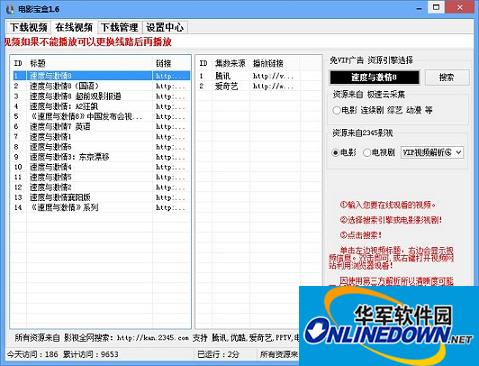Switch to the 下载视频 tab
Image resolution: width=479 pixels, height=366 pixels.
[x=29, y=27]
